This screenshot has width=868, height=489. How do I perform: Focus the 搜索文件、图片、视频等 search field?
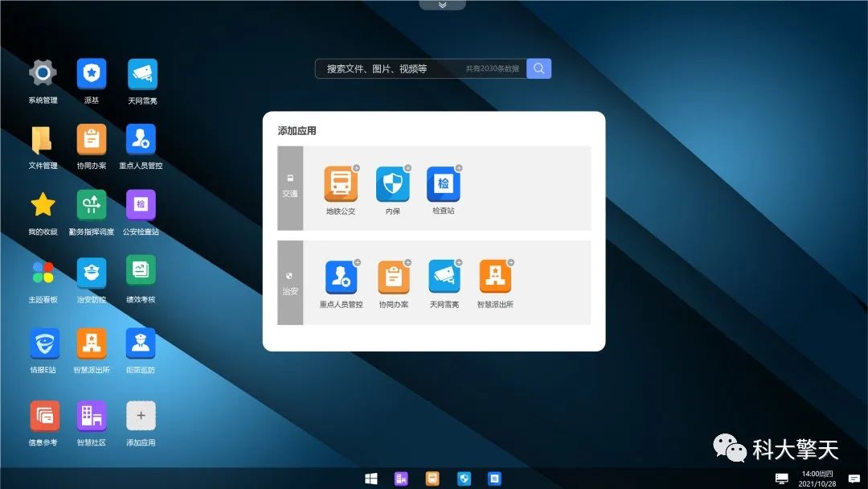pos(420,68)
